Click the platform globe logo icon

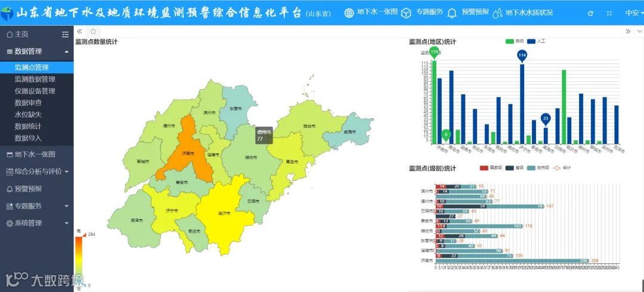coord(7,13)
